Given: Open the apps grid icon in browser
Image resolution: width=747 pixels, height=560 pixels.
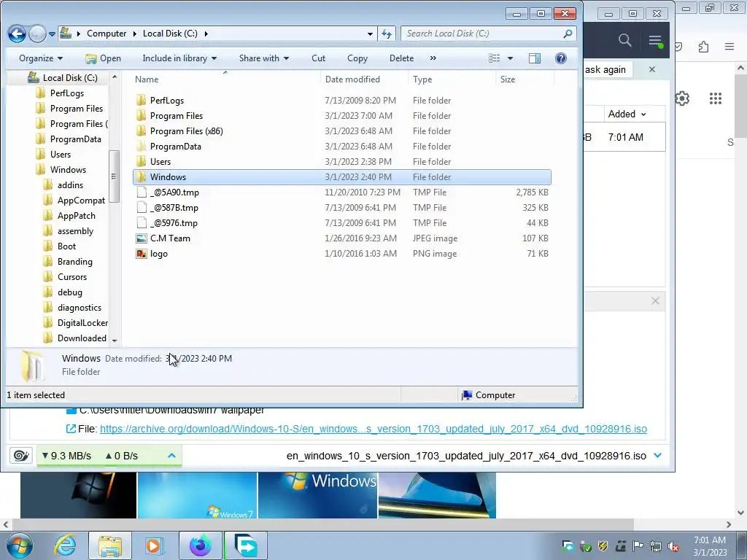Looking at the screenshot, I should [x=715, y=98].
